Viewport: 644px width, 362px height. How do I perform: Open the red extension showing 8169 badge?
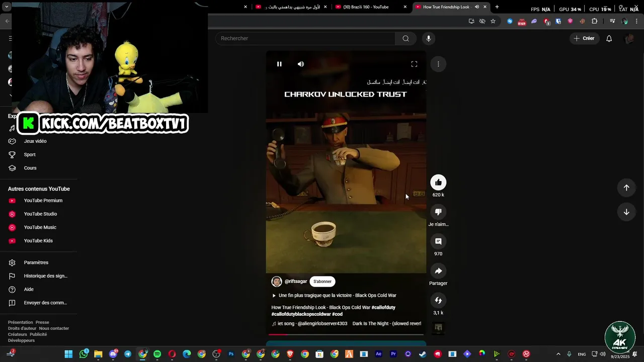[522, 22]
